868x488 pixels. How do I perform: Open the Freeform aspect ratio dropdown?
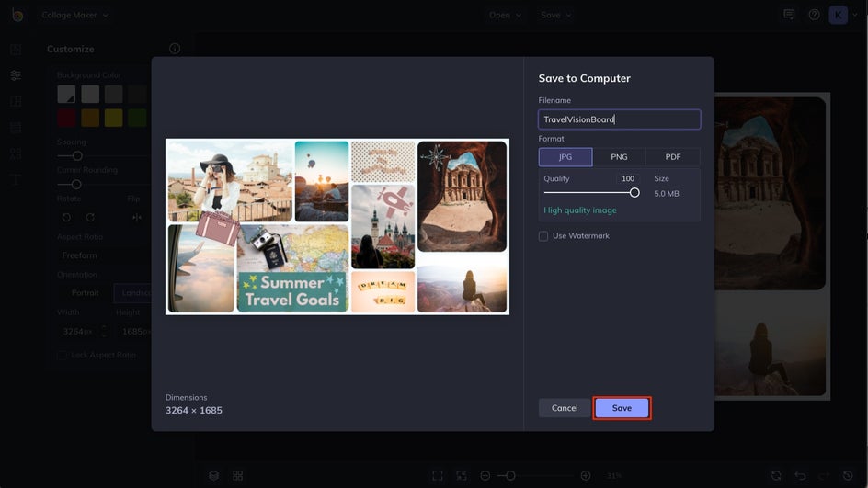[104, 255]
